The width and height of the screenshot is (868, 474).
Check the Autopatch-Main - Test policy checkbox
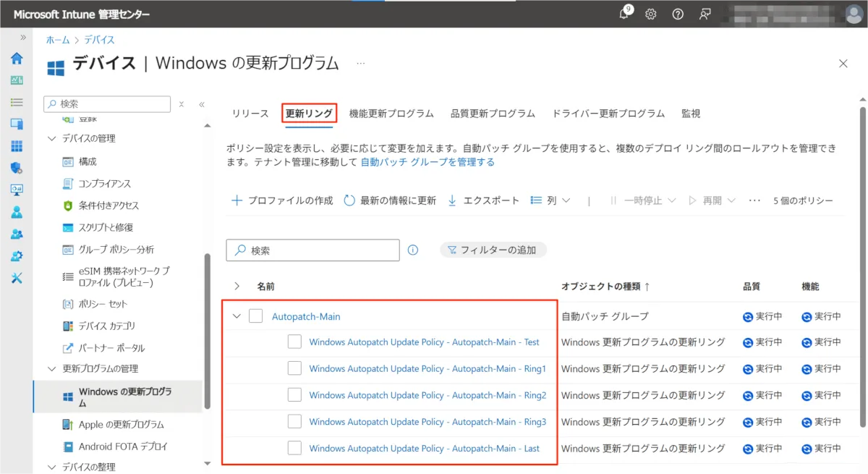(x=294, y=342)
